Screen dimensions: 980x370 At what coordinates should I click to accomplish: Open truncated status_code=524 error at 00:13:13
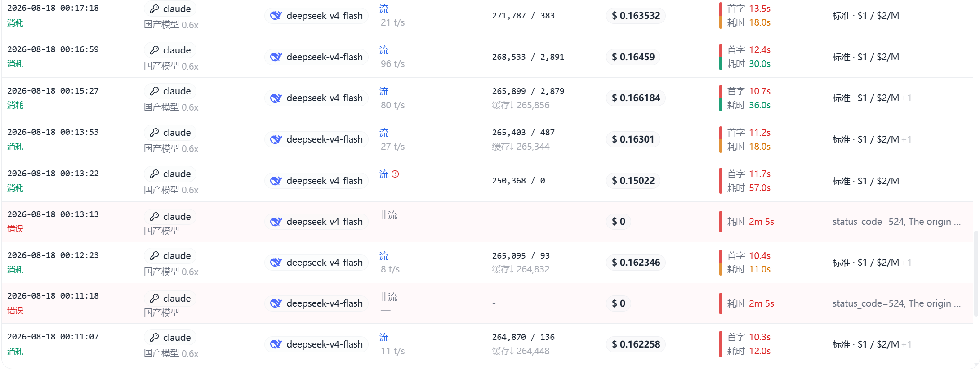coord(896,222)
